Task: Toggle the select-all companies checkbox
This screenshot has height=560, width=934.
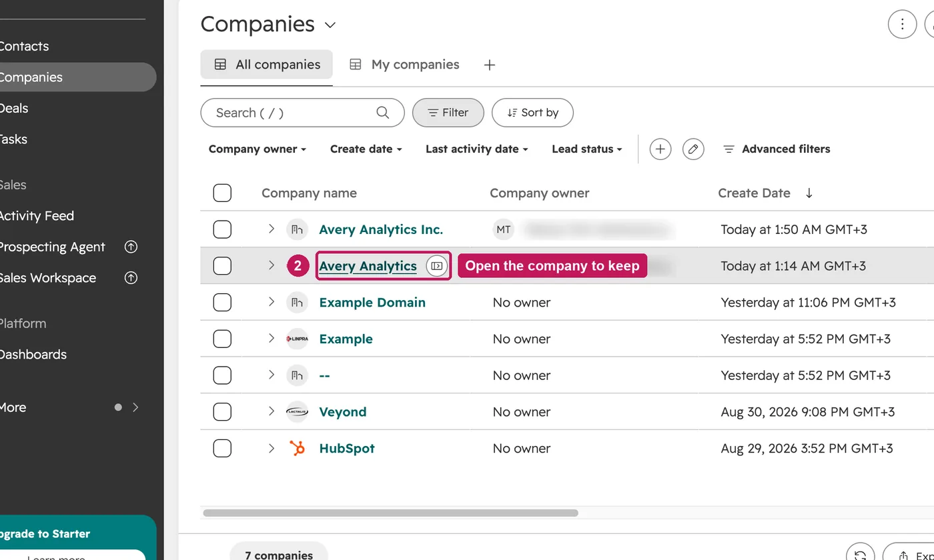Action: [x=222, y=193]
